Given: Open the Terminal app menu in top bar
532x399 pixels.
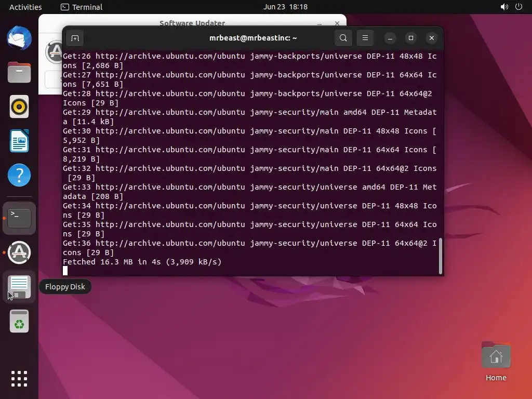Looking at the screenshot, I should coord(82,7).
